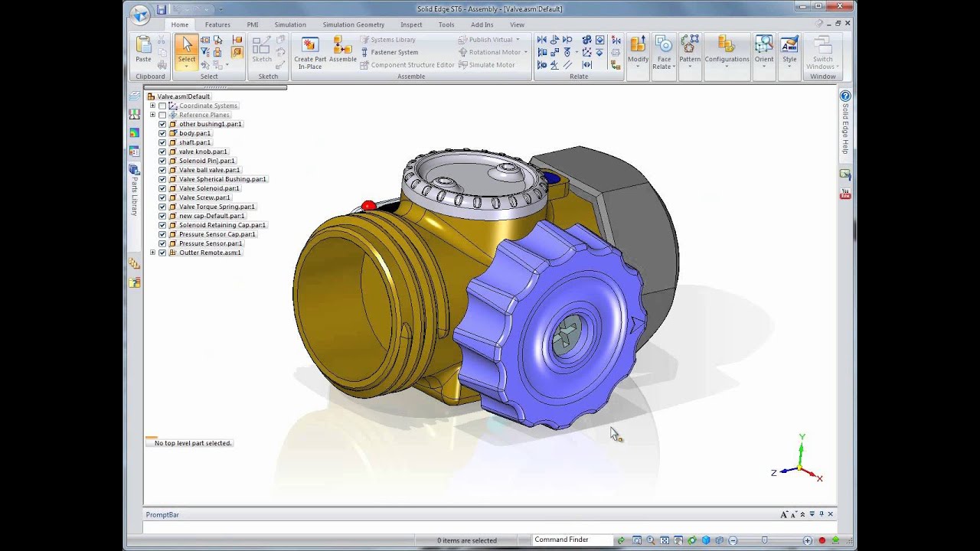
Task: Open the View ribbon tab
Action: (517, 24)
